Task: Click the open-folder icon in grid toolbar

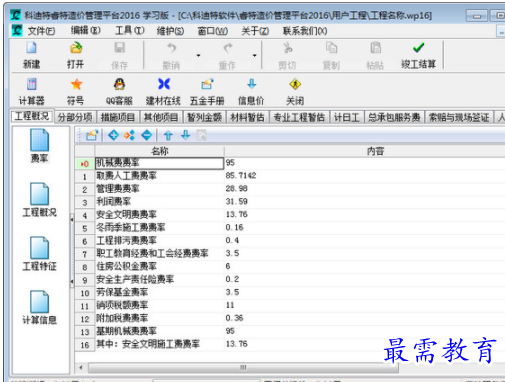Action: [92, 135]
